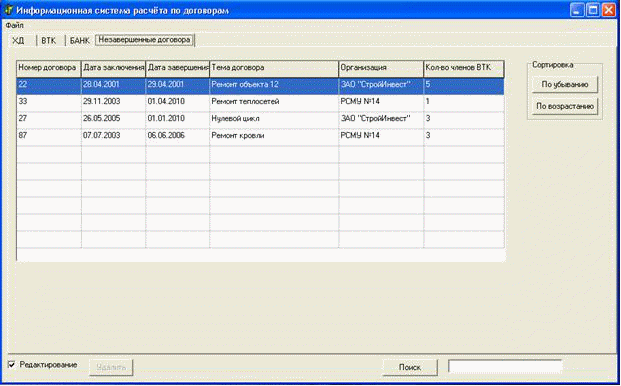Viewport: 621px width, 386px height.
Task: Select the Незавершенные договора tab
Action: [145, 40]
